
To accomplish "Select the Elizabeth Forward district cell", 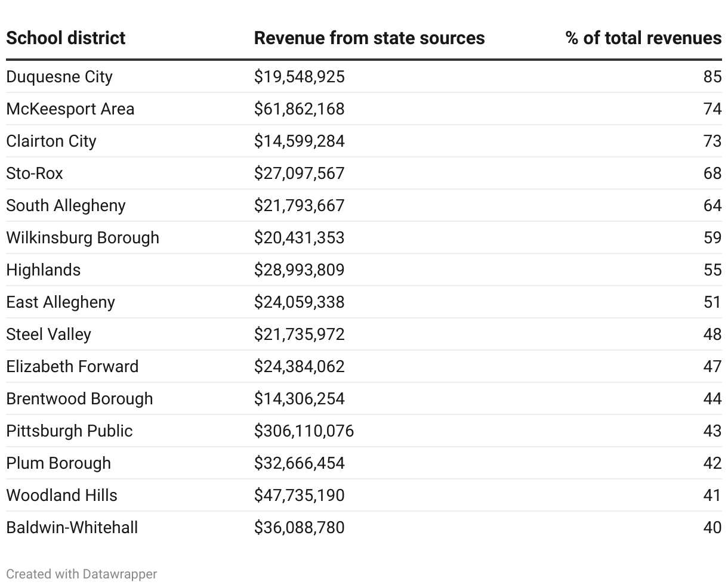I will [x=72, y=367].
